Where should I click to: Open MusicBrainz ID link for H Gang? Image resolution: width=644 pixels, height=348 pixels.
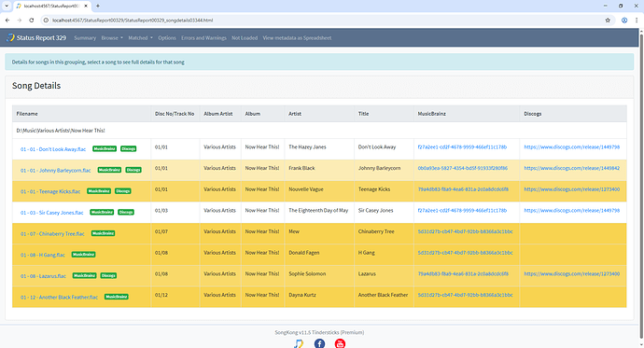point(466,253)
